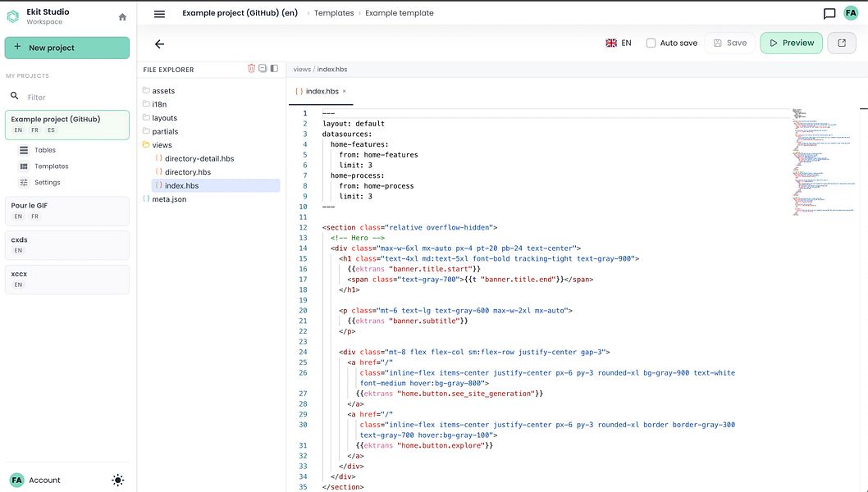Open Templates in the project sidebar
Image resolution: width=868 pixels, height=492 pixels.
coord(51,166)
